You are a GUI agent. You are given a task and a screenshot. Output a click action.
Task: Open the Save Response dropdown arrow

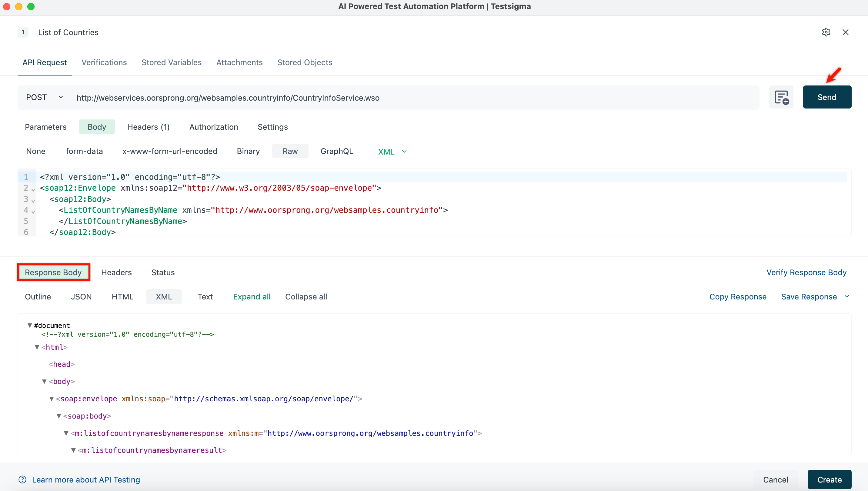tap(846, 296)
